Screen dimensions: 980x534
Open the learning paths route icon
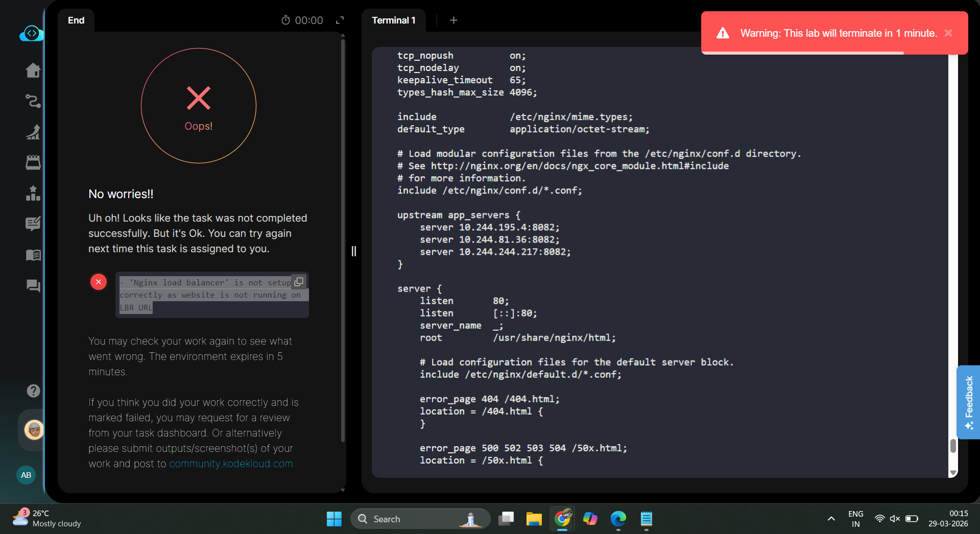33,101
